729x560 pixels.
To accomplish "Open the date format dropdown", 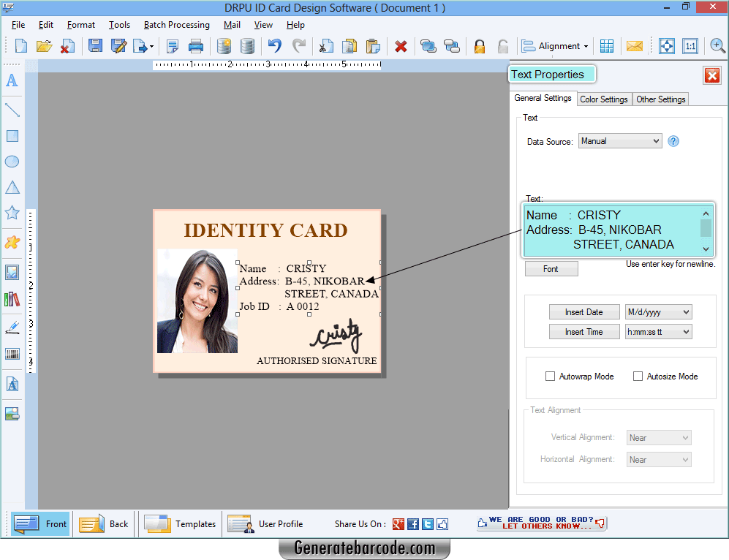I will click(658, 311).
